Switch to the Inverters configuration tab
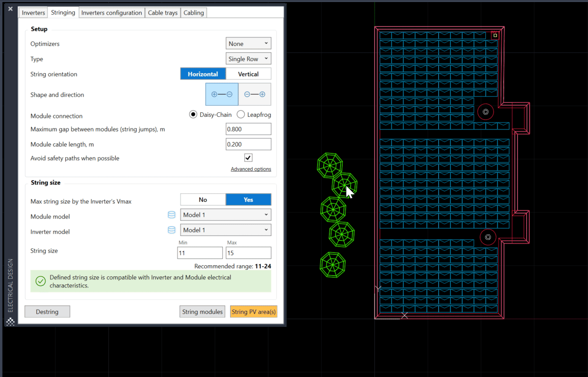 tap(111, 12)
